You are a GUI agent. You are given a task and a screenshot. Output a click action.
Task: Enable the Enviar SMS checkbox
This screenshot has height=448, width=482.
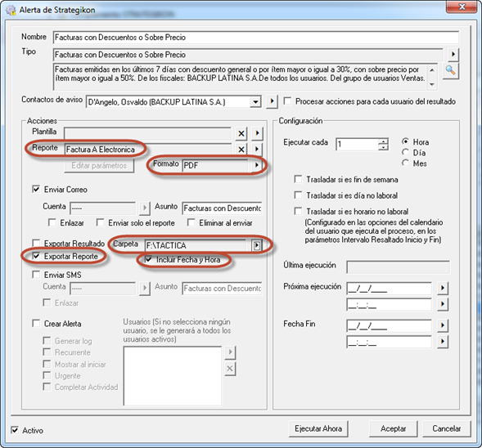click(x=36, y=274)
